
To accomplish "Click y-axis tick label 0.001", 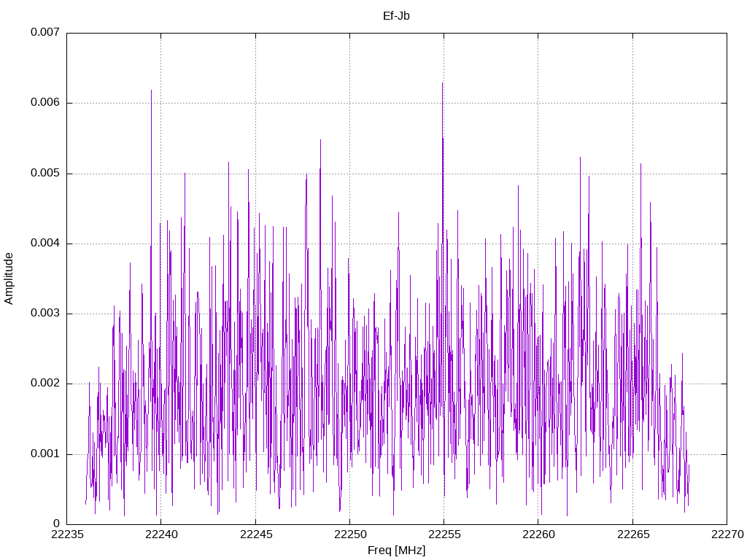I will point(45,454).
